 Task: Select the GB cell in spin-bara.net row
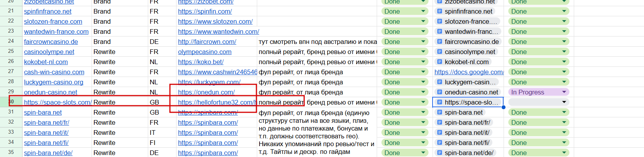(x=162, y=112)
